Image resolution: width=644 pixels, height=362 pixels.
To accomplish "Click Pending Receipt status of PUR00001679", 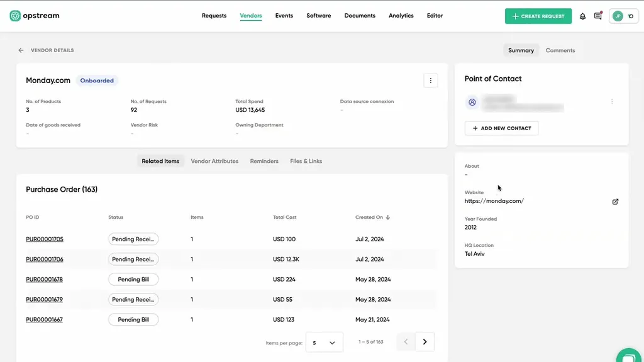I will 133,299.
